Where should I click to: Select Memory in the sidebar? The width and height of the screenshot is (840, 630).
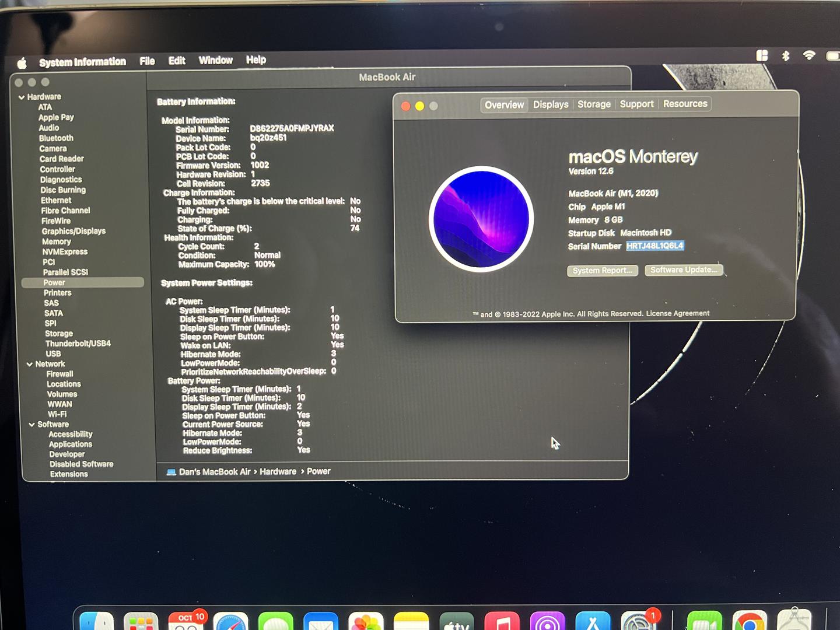coord(57,242)
